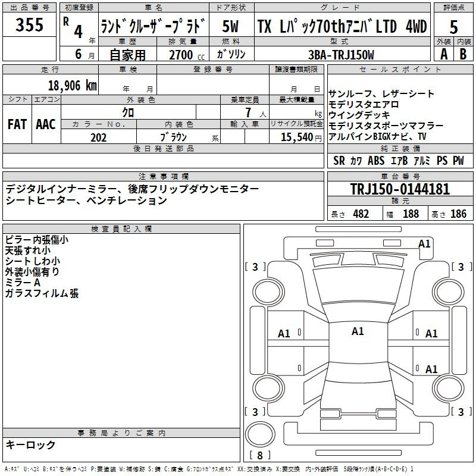Click the rear-right wheel circle on diagram
476x476 pixels.
pyautogui.click(x=448, y=389)
